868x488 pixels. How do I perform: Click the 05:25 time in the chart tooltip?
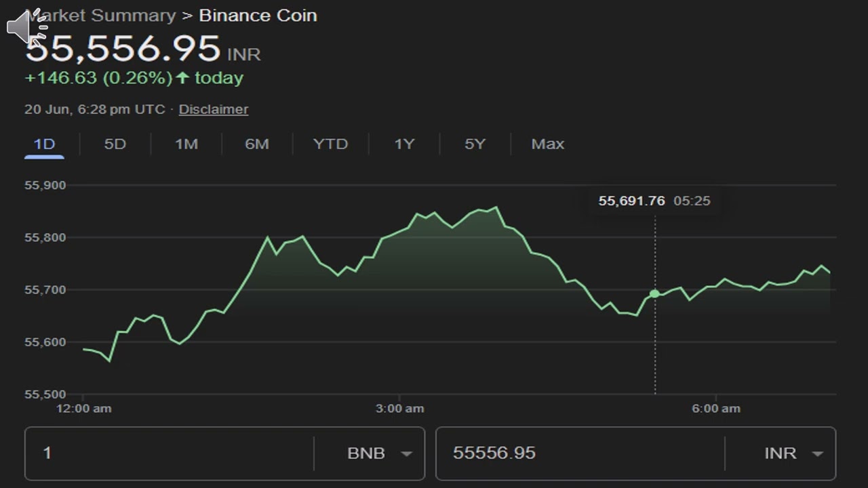coord(692,201)
